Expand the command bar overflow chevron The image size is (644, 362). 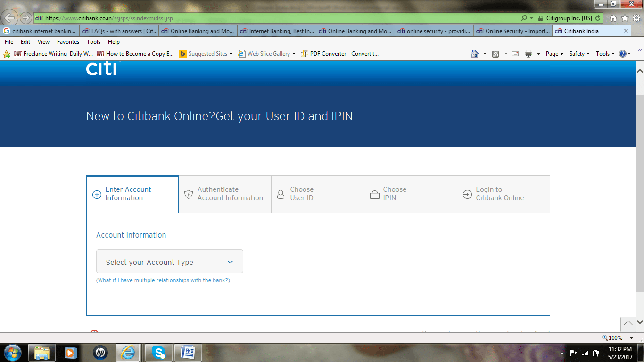[x=640, y=49]
